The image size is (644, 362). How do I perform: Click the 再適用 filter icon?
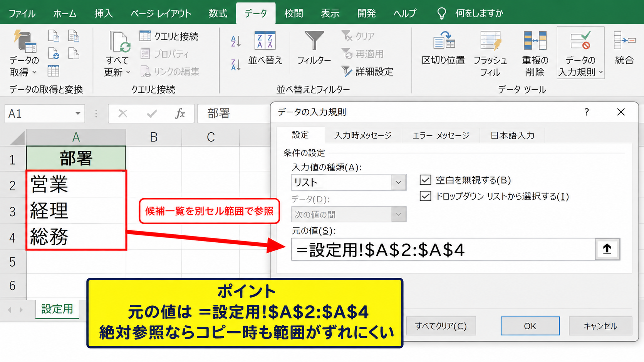click(x=362, y=54)
